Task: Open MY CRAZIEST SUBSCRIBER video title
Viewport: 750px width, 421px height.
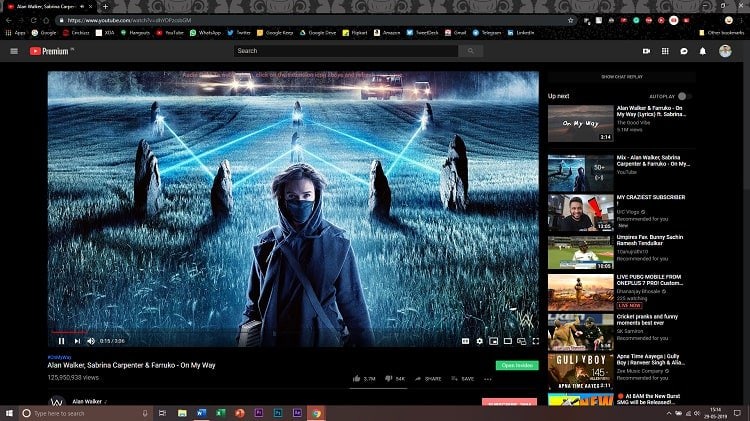Action: pos(651,199)
